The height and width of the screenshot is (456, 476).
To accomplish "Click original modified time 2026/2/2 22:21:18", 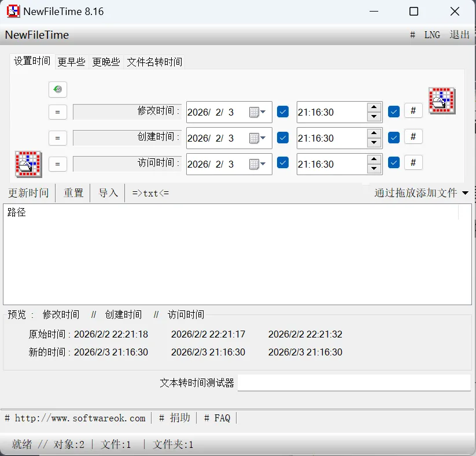I will 111,334.
